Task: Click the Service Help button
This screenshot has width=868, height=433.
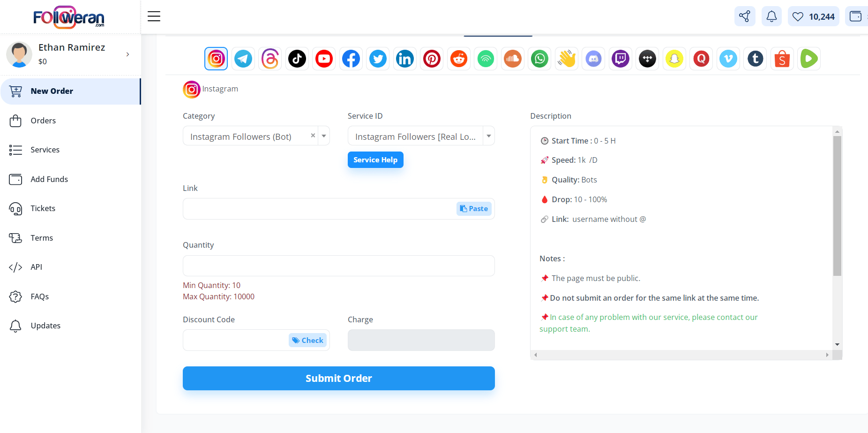Action: click(x=375, y=160)
